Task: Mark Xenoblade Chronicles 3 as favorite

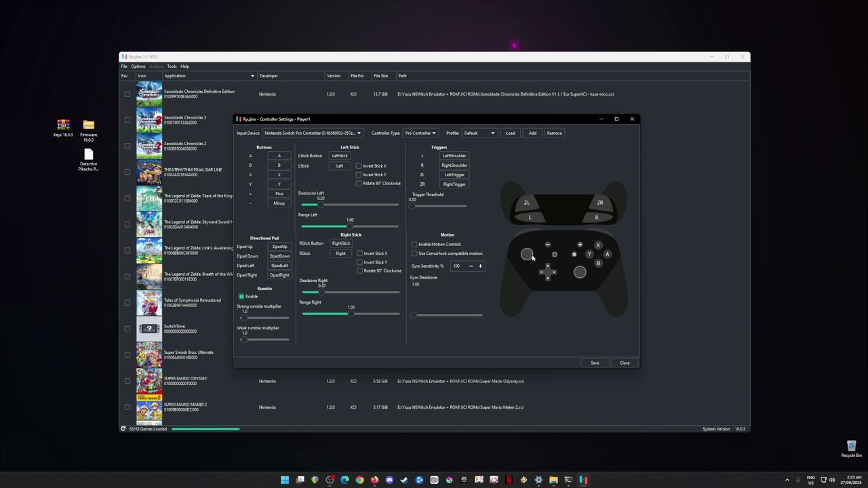Action: pyautogui.click(x=127, y=120)
